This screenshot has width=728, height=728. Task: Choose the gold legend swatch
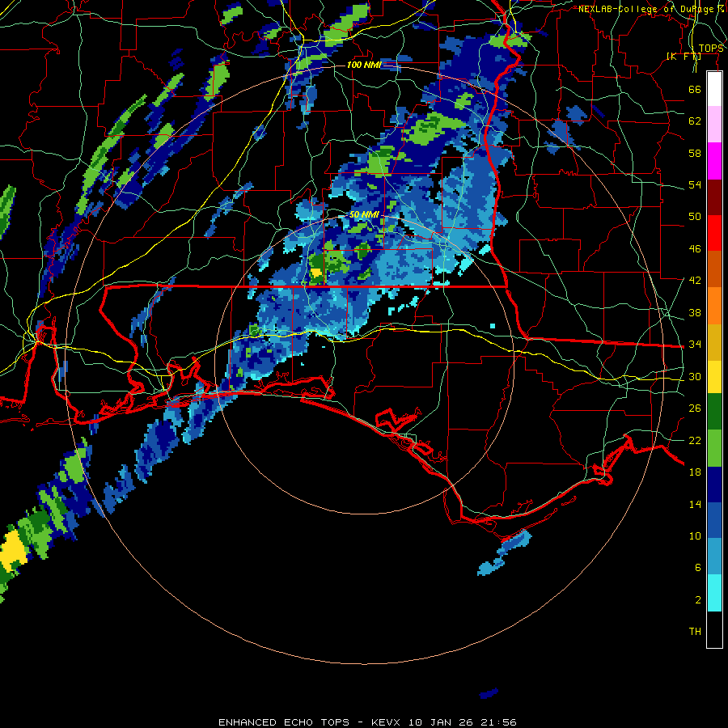pyautogui.click(x=714, y=342)
